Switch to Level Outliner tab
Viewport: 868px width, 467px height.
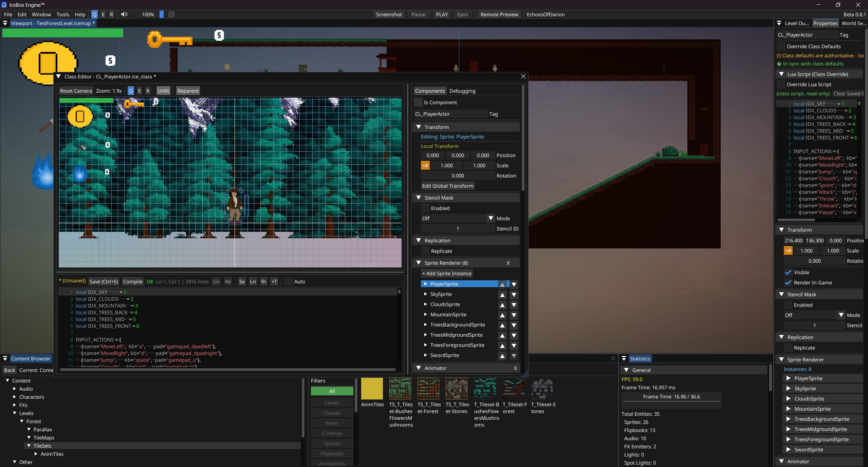coord(797,23)
